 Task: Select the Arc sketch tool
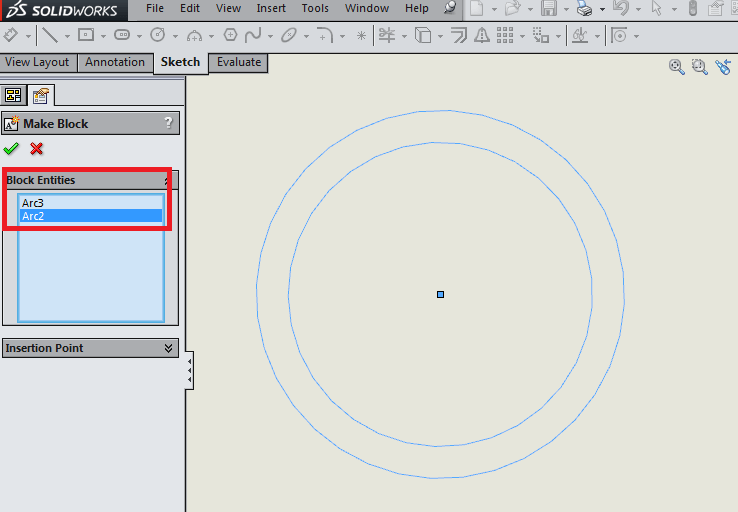pos(194,36)
